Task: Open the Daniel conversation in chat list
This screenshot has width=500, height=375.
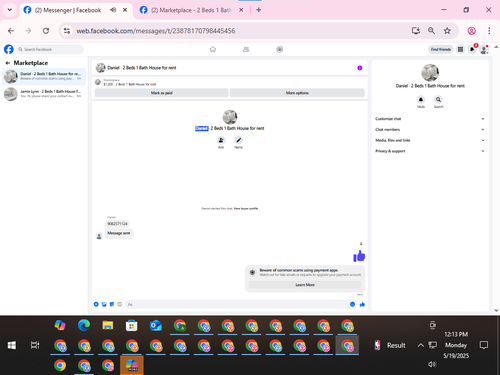Action: [x=44, y=76]
